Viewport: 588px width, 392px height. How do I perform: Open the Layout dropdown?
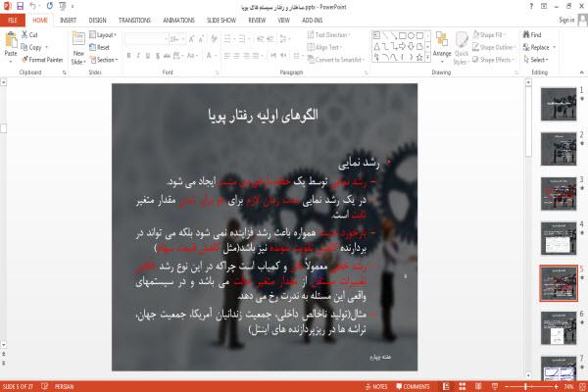click(x=103, y=35)
